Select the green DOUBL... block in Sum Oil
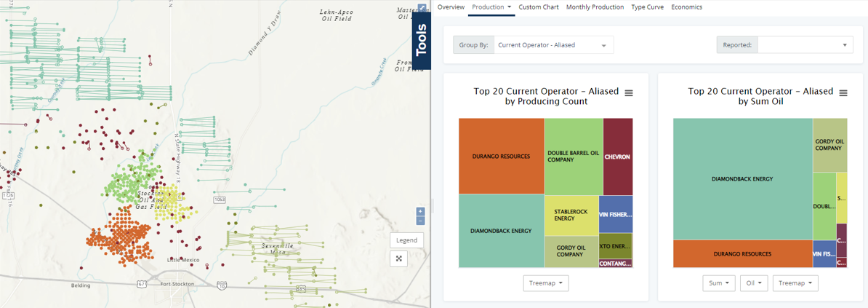The image size is (868, 308). tap(824, 206)
